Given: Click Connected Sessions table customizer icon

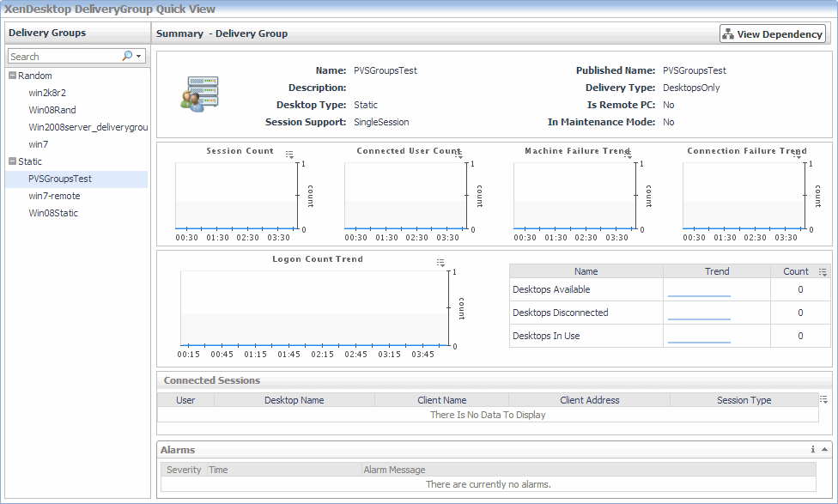Looking at the screenshot, I should click(824, 399).
